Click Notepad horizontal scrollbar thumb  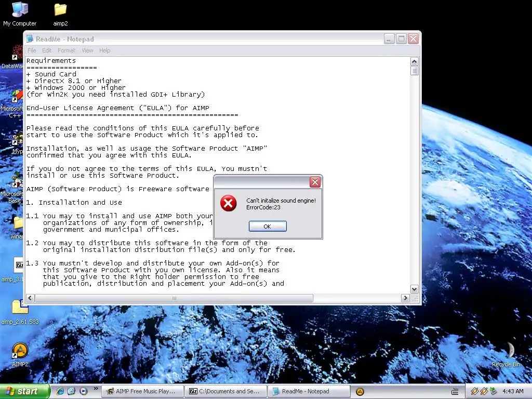point(174,298)
